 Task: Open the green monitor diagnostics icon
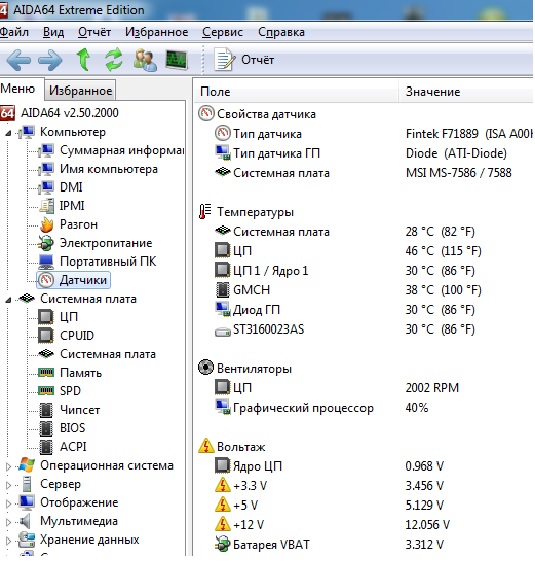176,60
